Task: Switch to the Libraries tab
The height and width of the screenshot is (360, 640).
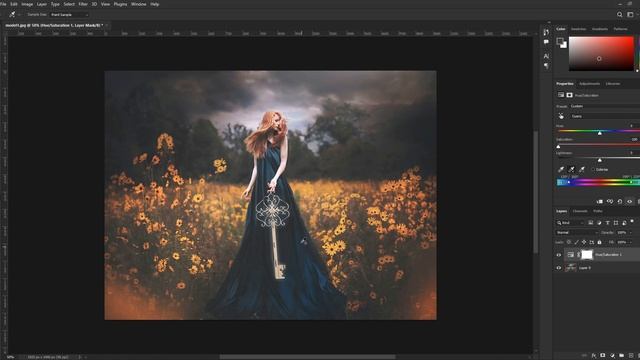Action: point(613,84)
